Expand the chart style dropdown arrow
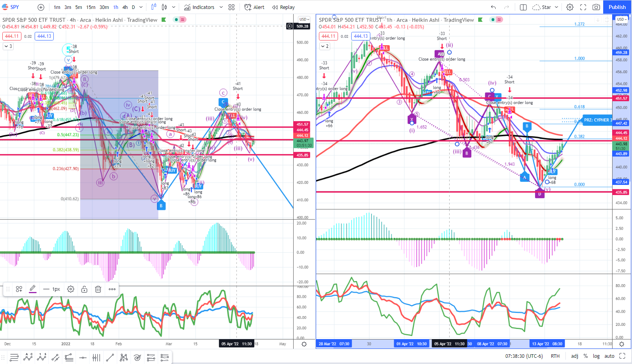Viewport: 632px width, 364px height. [174, 7]
